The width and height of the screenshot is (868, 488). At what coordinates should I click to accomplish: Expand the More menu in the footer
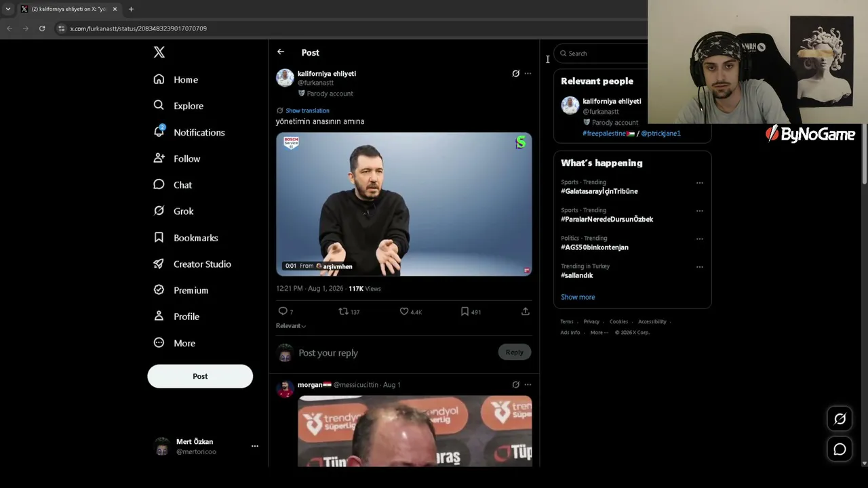tap(599, 332)
